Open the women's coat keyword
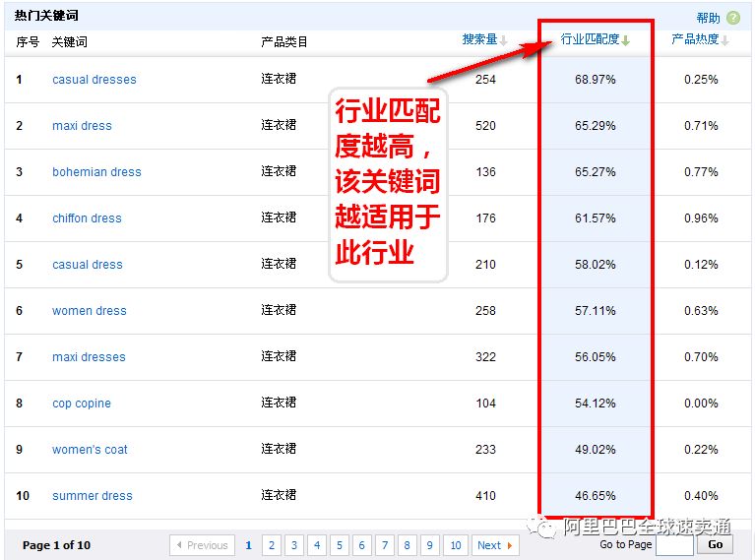 click(90, 450)
